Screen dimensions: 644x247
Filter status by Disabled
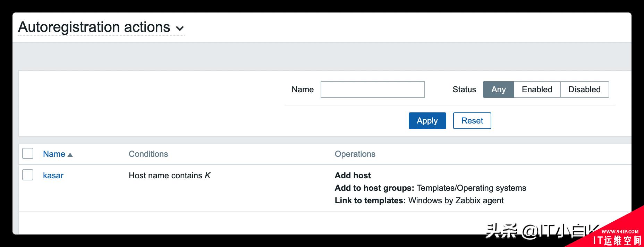coord(584,90)
